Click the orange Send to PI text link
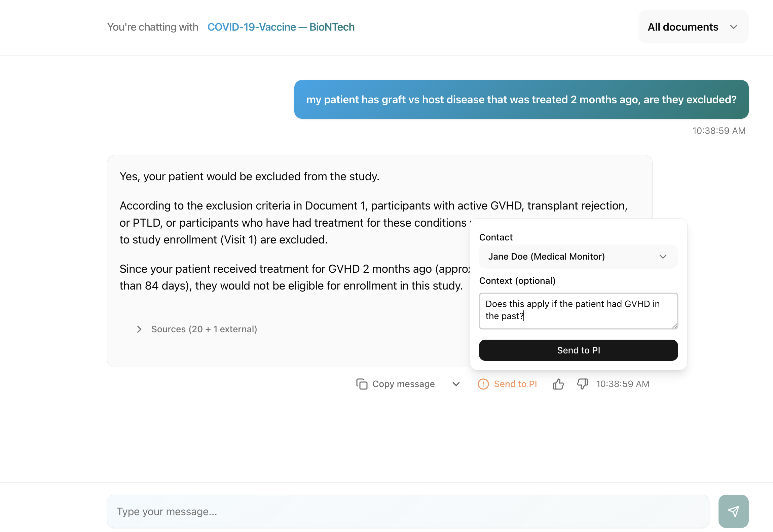The width and height of the screenshot is (773, 532). click(x=515, y=384)
